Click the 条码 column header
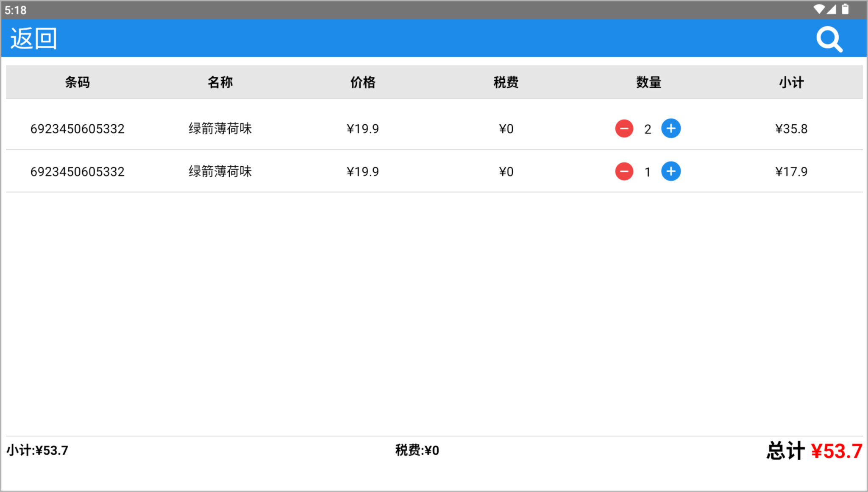Image resolution: width=868 pixels, height=492 pixels. coord(77,82)
